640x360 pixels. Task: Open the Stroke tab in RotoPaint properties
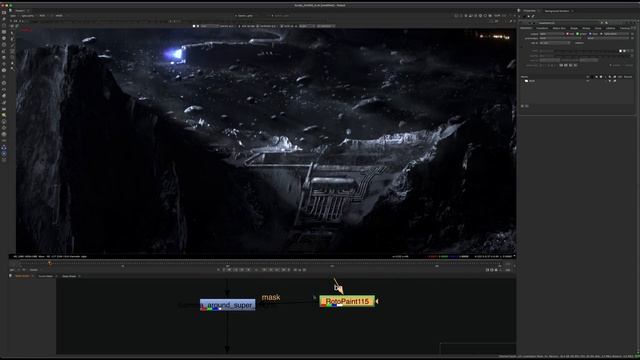[586, 28]
